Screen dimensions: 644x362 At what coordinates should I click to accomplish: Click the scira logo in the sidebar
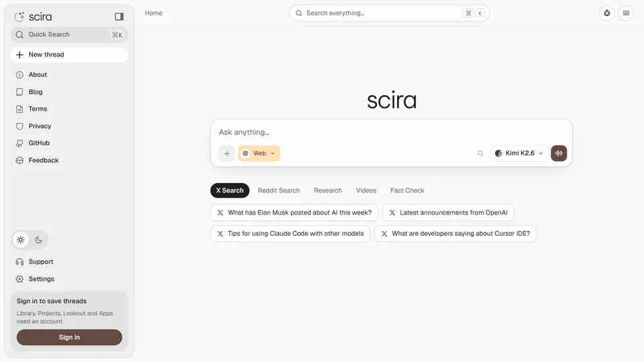pos(34,16)
